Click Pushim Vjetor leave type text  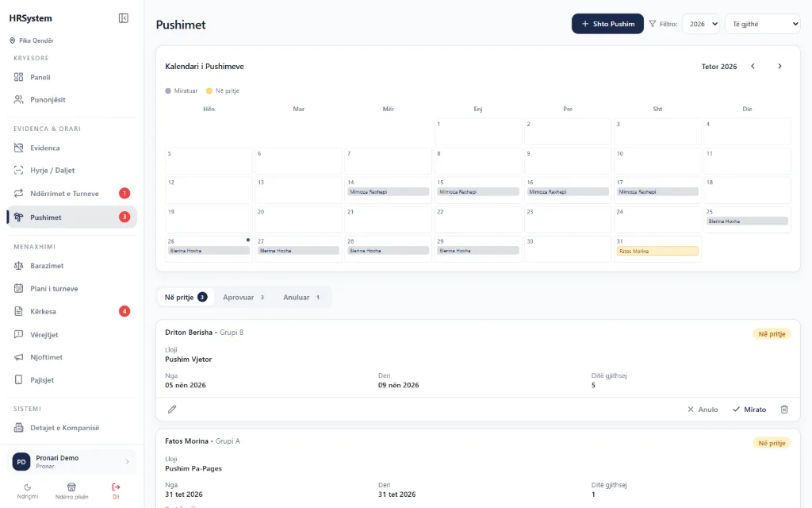[189, 360]
